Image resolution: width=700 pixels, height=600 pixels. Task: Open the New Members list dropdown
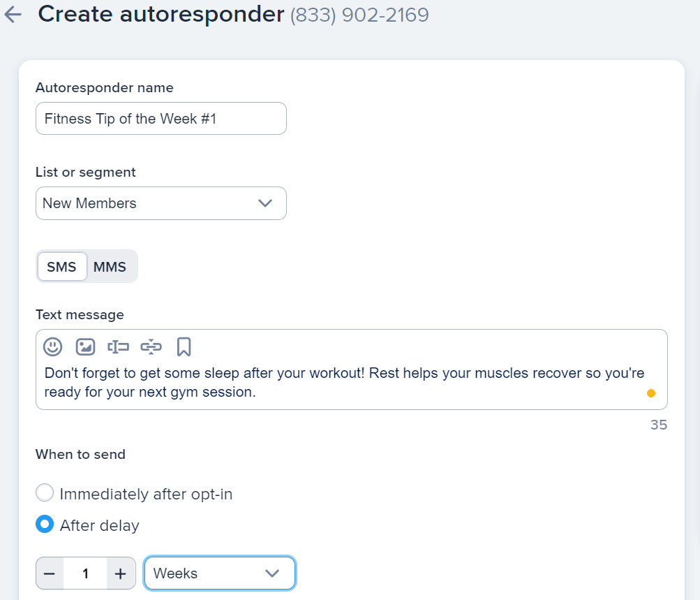pyautogui.click(x=161, y=203)
